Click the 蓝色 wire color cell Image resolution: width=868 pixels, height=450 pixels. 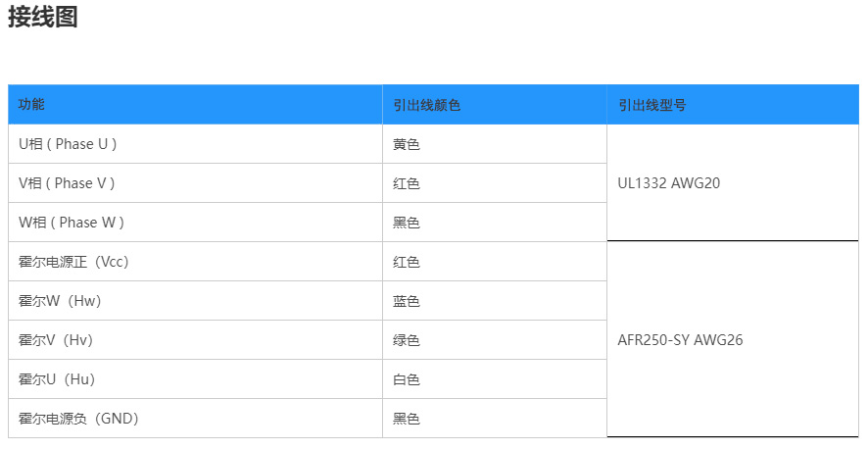(407, 301)
